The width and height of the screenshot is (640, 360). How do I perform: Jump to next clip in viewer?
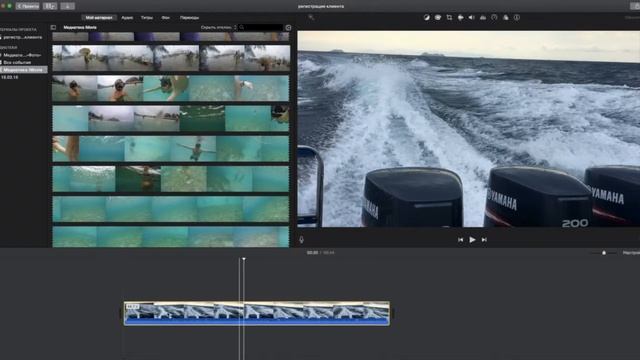pos(484,240)
